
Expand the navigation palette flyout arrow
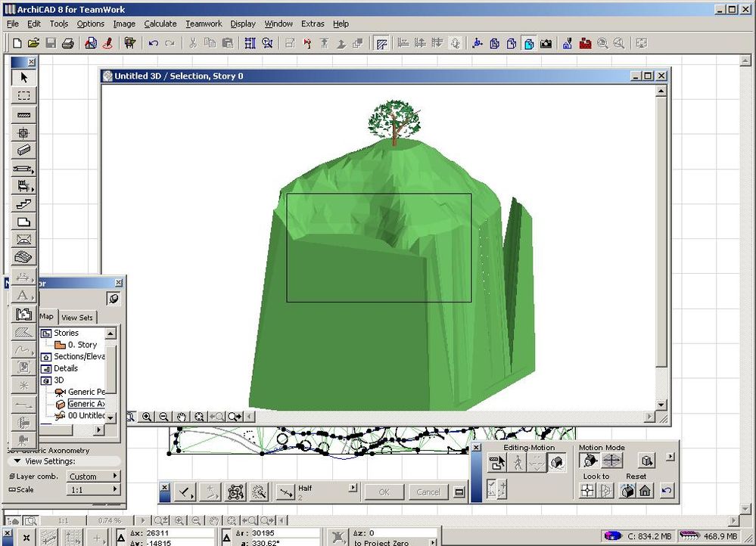[670, 456]
